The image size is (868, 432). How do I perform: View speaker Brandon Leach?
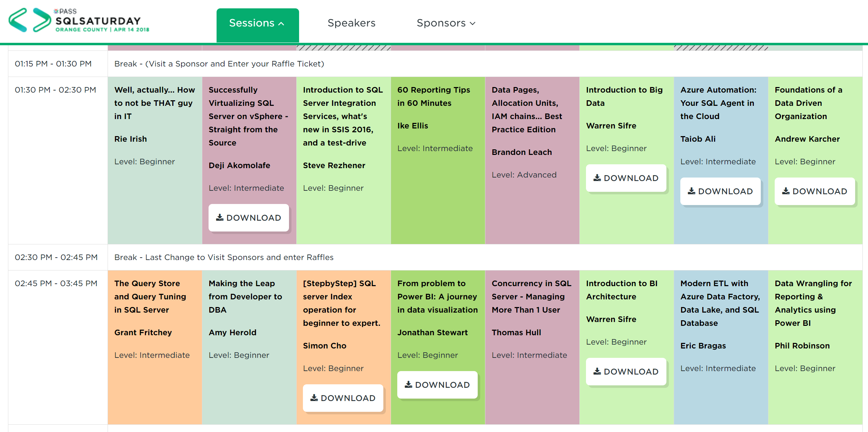(x=522, y=152)
